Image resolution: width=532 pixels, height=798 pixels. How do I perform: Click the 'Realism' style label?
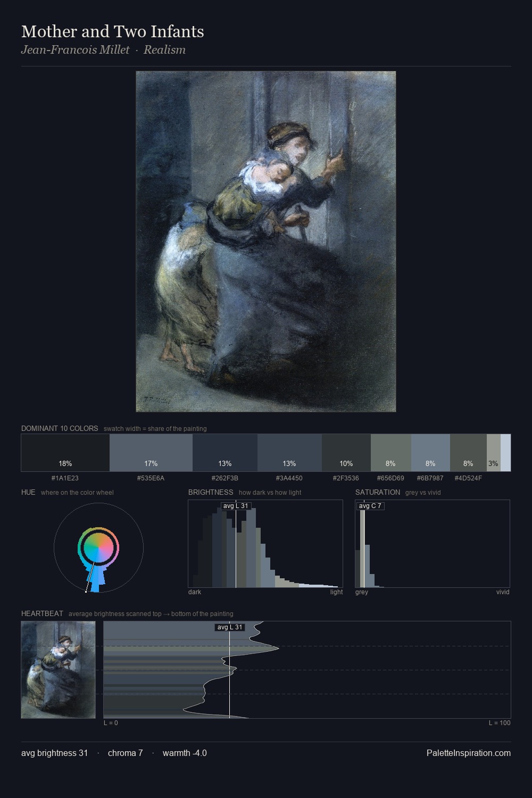click(164, 49)
